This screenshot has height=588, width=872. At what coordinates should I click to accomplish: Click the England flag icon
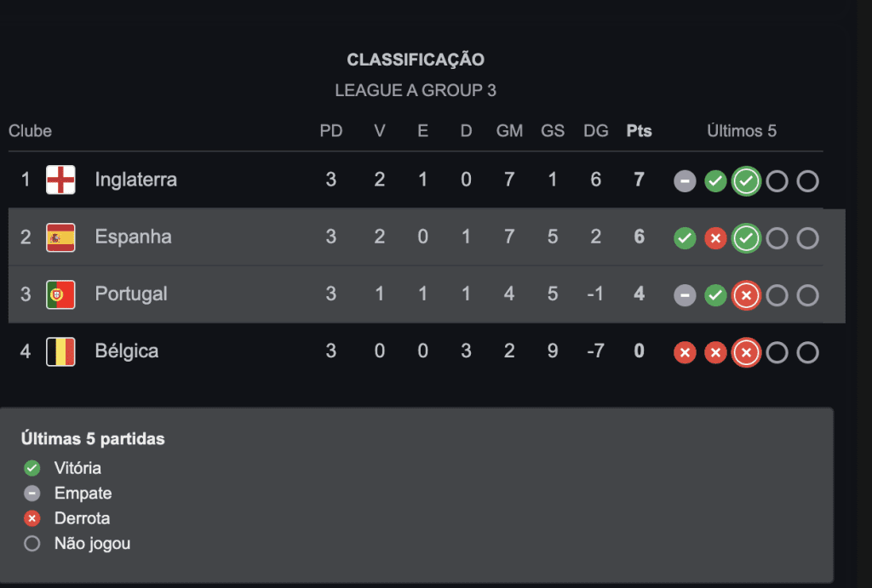coord(60,180)
